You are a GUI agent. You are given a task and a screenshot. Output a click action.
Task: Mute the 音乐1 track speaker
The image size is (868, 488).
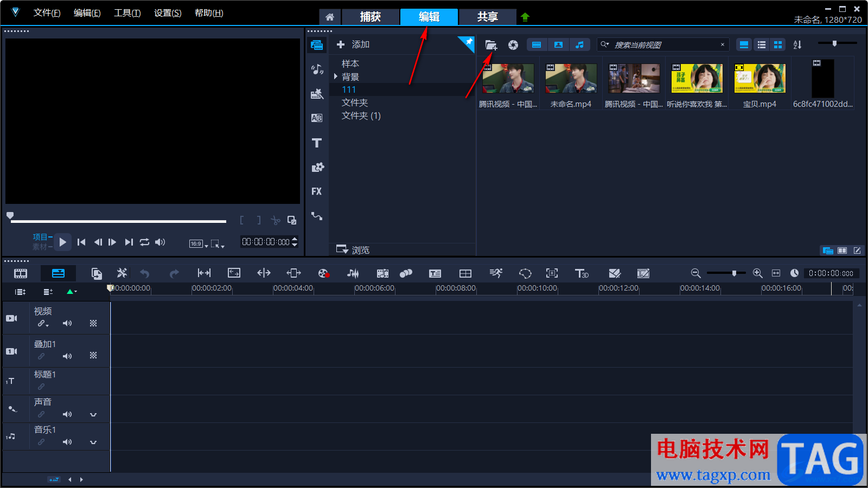67,442
